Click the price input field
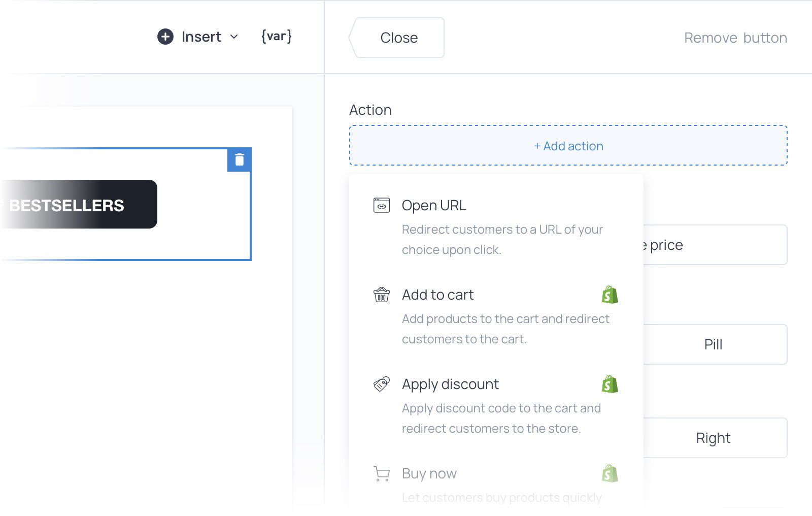 [x=710, y=245]
